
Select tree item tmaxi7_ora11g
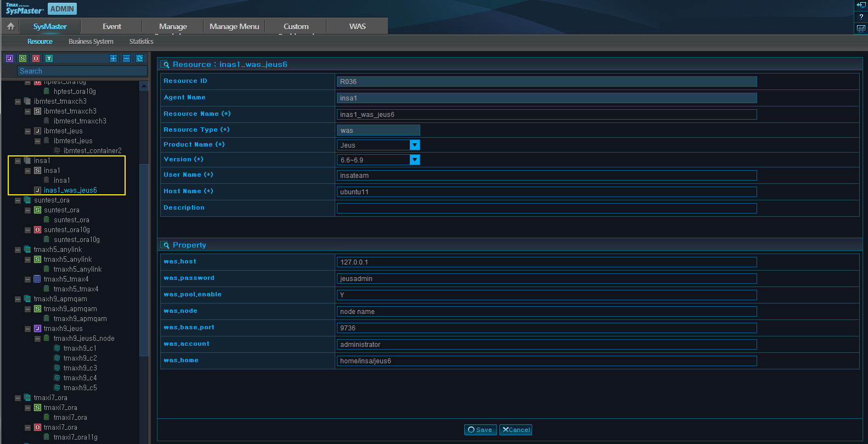[76, 437]
